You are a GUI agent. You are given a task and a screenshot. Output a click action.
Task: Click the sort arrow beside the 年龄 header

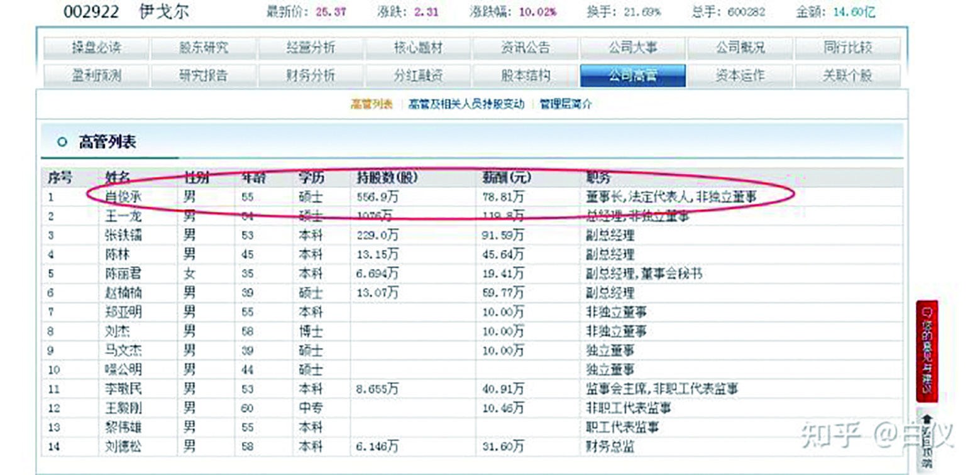[271, 178]
